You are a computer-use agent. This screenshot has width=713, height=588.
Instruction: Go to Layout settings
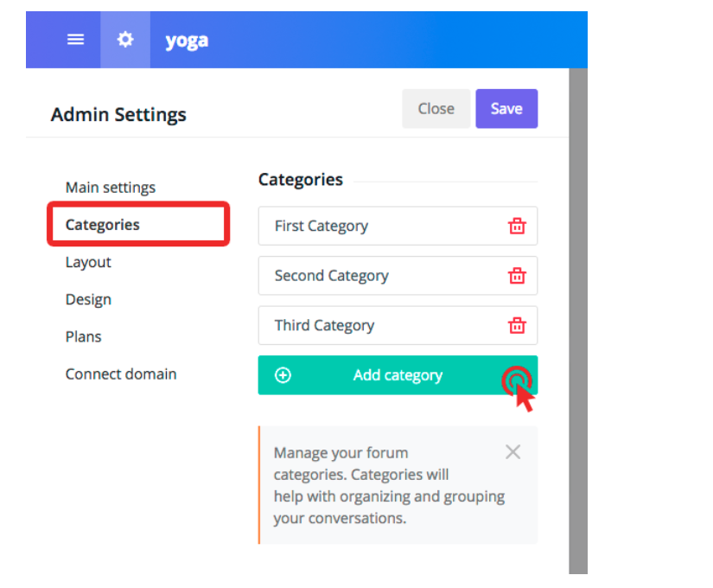coord(88,262)
